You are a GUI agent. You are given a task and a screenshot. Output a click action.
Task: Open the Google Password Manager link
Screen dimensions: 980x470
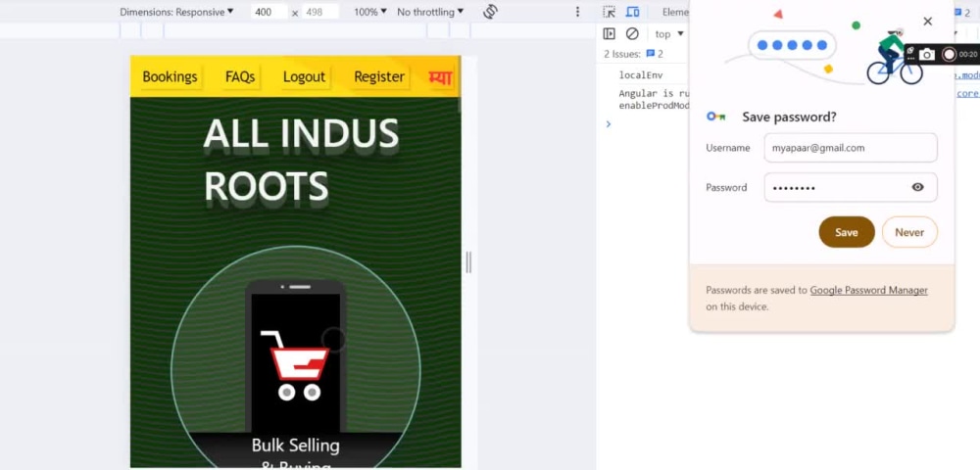[868, 290]
